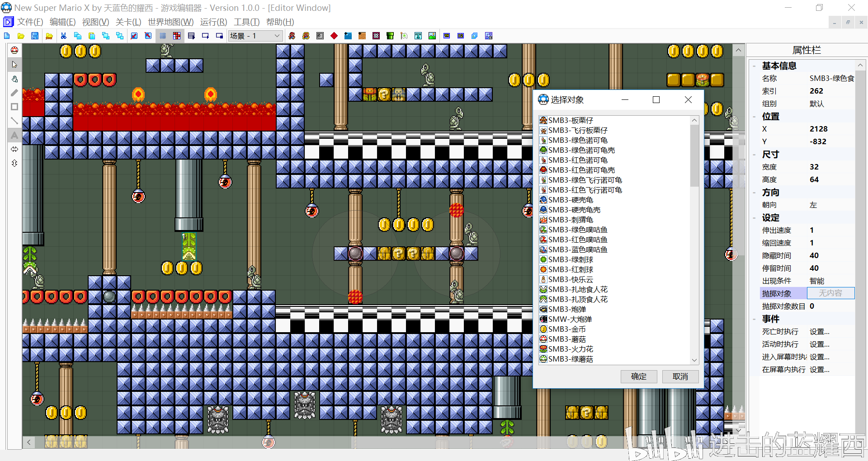Click the vertical double-arrow tool
This screenshot has height=461, width=868.
click(x=14, y=163)
